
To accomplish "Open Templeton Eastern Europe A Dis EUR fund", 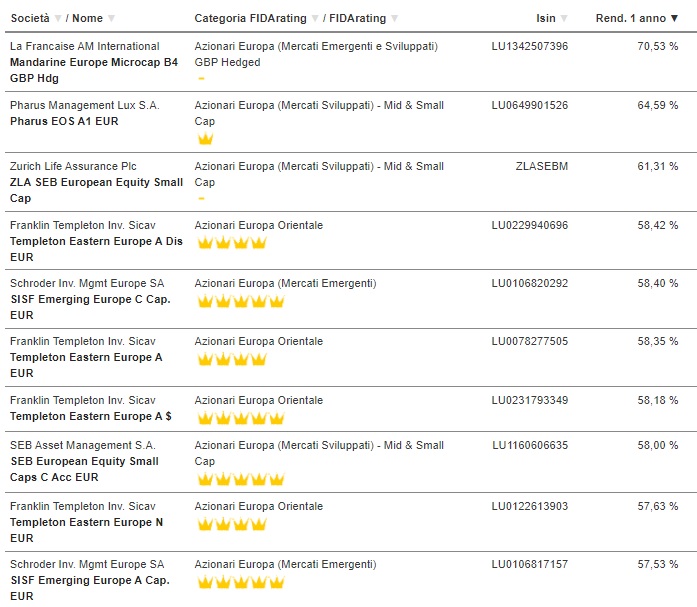I will pyautogui.click(x=96, y=249).
